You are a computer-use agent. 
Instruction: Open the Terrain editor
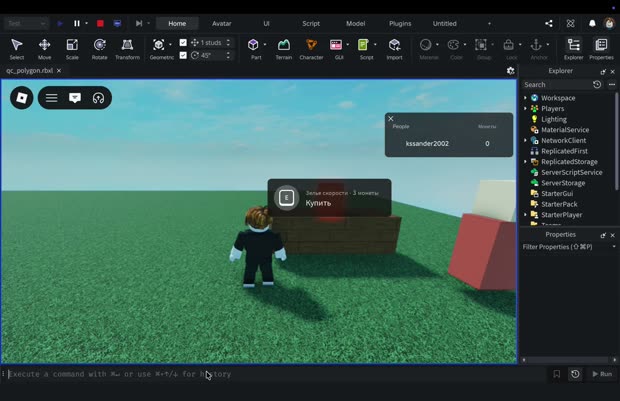pyautogui.click(x=284, y=49)
